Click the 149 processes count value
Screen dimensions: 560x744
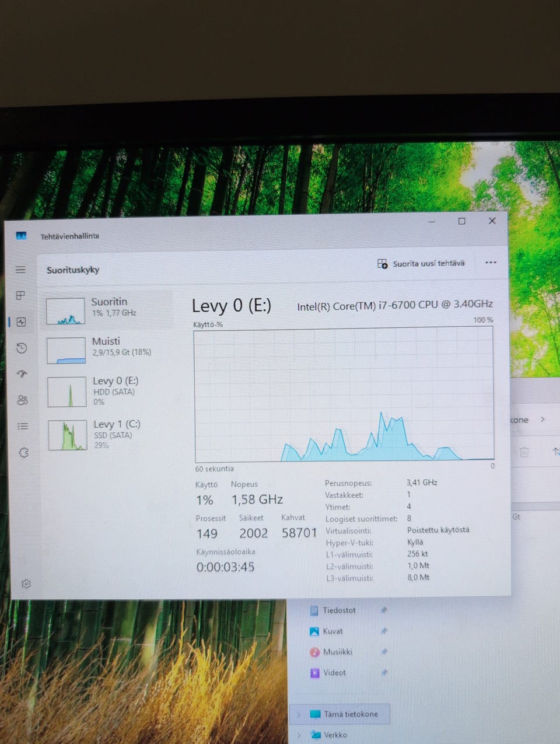207,533
